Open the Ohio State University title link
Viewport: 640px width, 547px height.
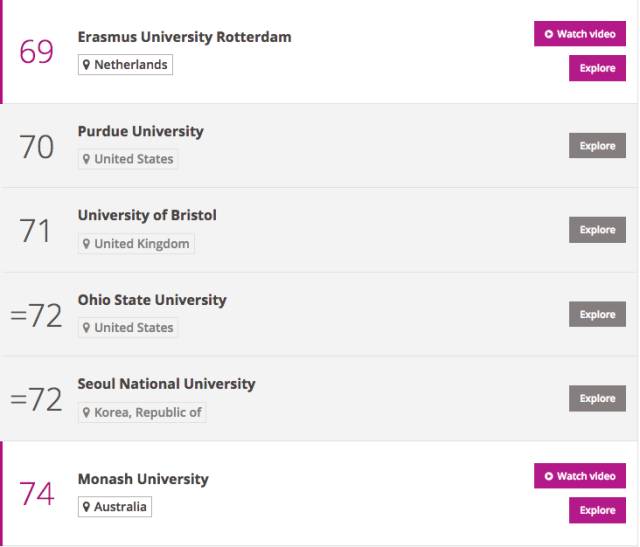tap(152, 300)
